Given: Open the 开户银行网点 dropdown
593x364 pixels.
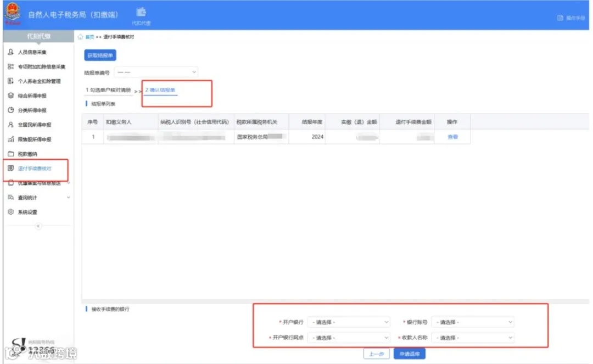Looking at the screenshot, I should pyautogui.click(x=348, y=338).
